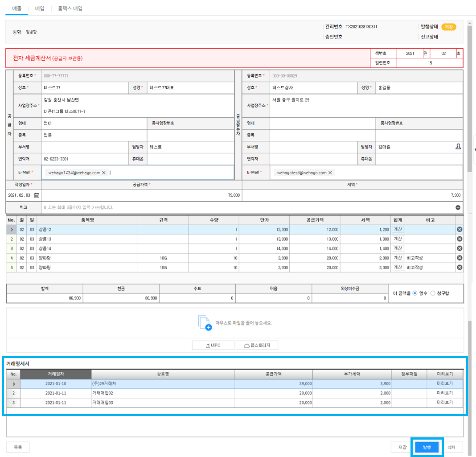Select the 영수 radio option
Image resolution: width=476 pixels, height=457 pixels.
click(x=415, y=293)
